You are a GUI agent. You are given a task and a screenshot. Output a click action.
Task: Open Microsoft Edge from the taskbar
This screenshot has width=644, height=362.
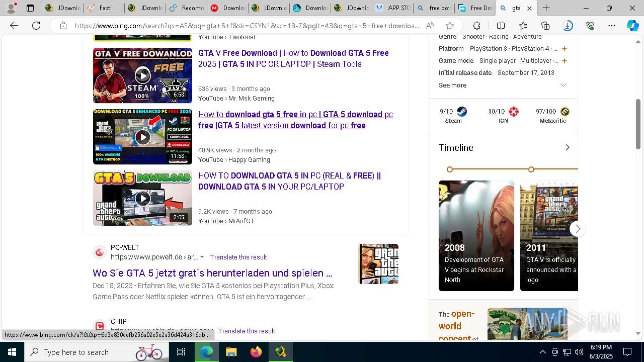[x=207, y=352]
